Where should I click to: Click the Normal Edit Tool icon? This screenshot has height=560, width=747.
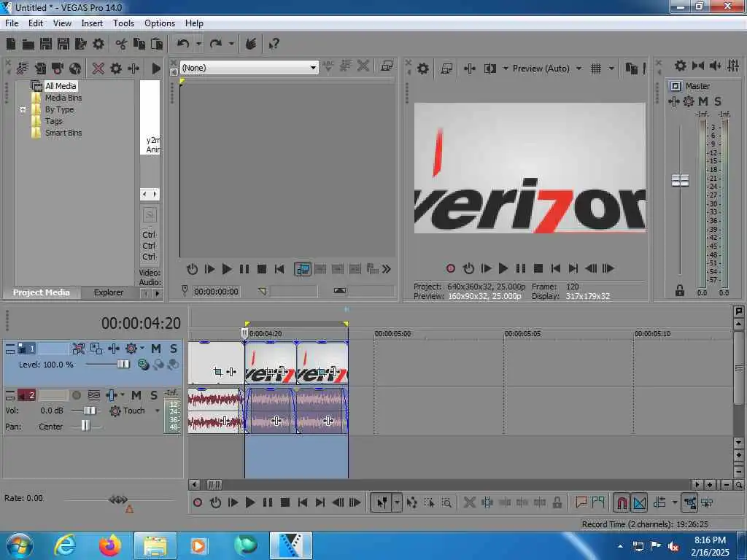382,503
